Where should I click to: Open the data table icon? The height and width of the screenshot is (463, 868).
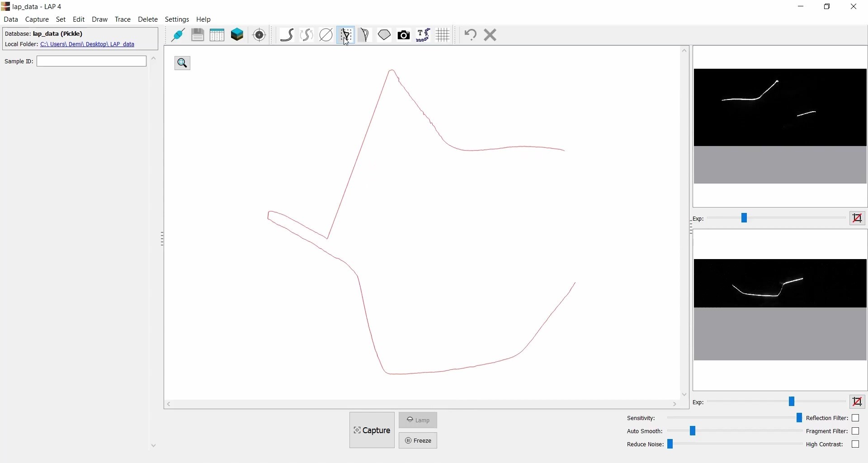click(x=217, y=35)
